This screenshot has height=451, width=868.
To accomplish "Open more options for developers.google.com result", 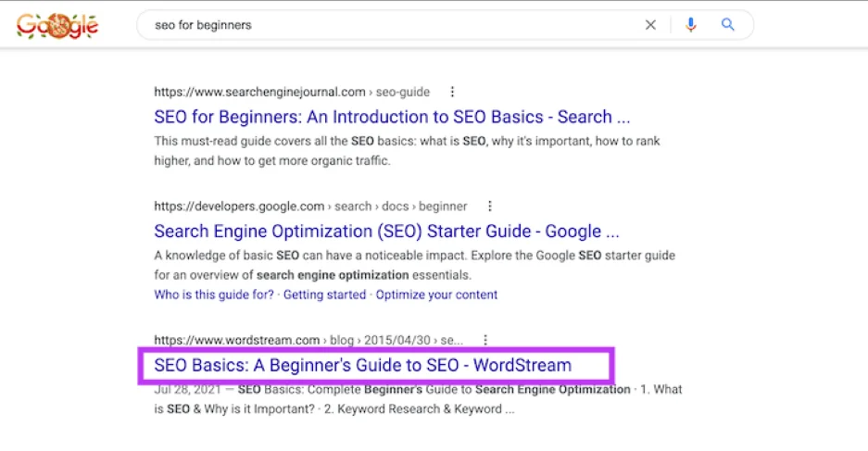I will 489,207.
